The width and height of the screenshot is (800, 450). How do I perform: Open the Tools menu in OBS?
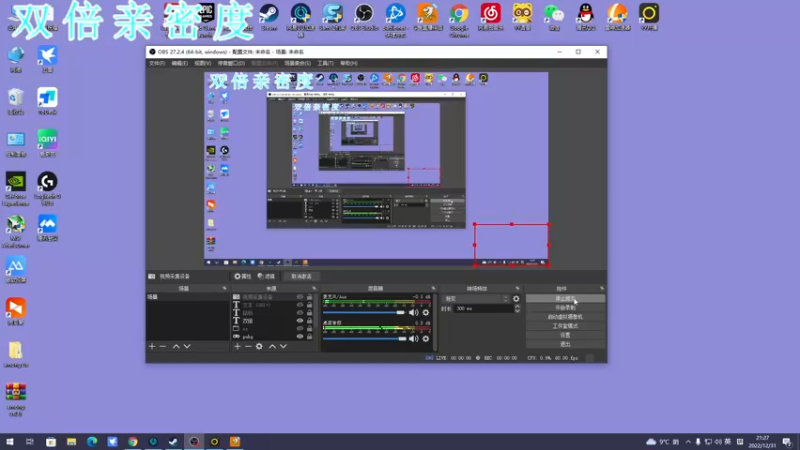tap(325, 63)
